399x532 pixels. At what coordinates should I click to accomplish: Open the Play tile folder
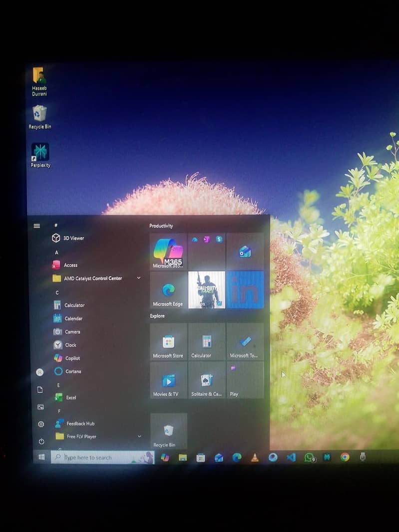tap(245, 380)
